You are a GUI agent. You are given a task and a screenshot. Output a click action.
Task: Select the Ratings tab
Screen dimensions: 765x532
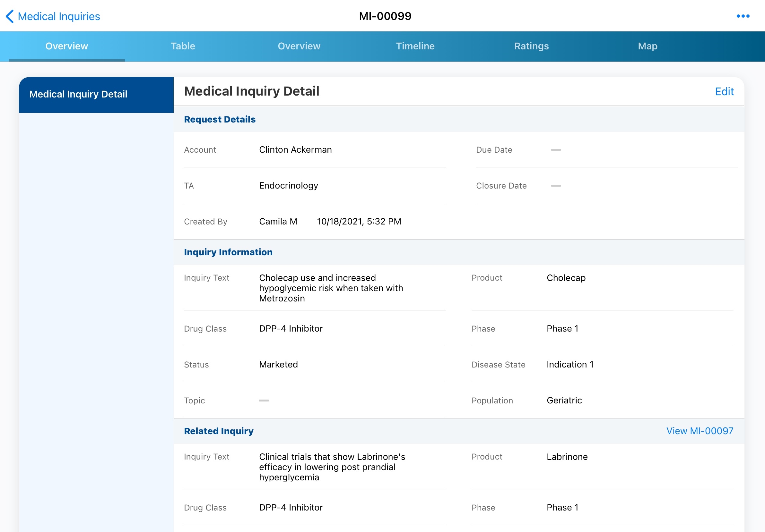(x=531, y=46)
